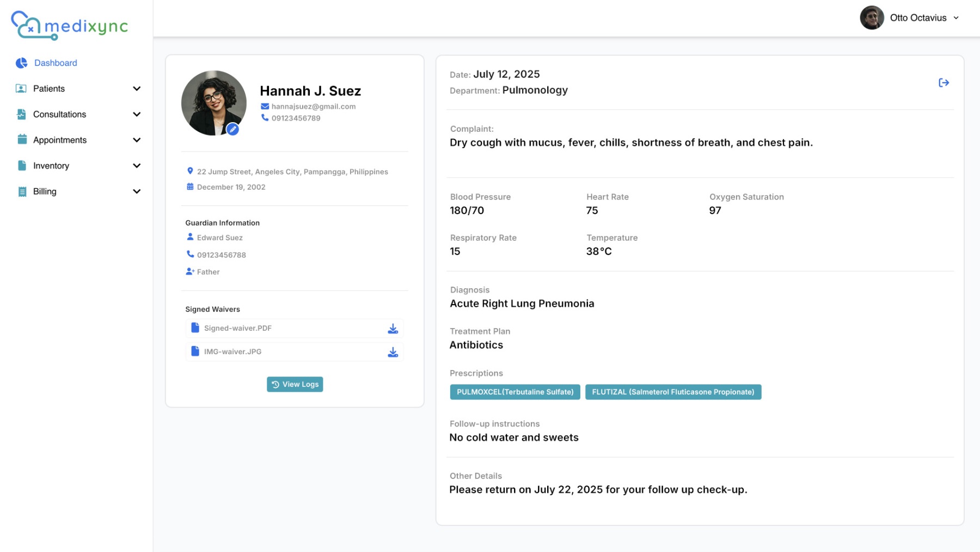
Task: Open the Otto Octavius user dropdown
Action: 955,18
